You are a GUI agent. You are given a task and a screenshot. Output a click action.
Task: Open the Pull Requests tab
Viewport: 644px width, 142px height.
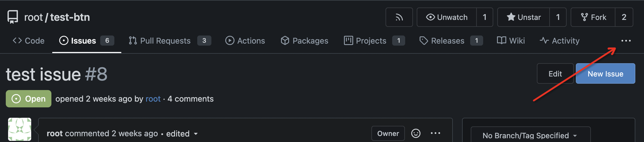[x=160, y=41]
